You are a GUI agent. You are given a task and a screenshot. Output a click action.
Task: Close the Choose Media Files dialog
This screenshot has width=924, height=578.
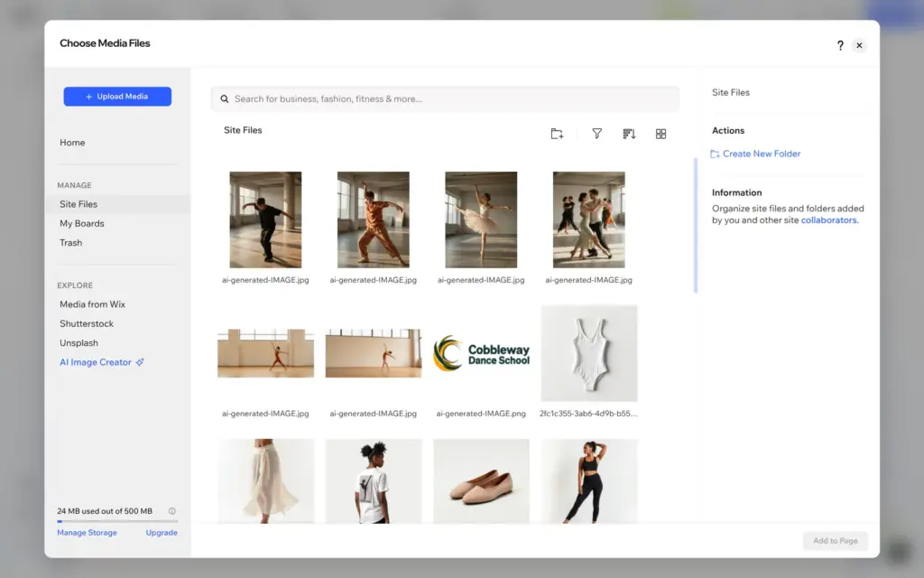tap(859, 45)
